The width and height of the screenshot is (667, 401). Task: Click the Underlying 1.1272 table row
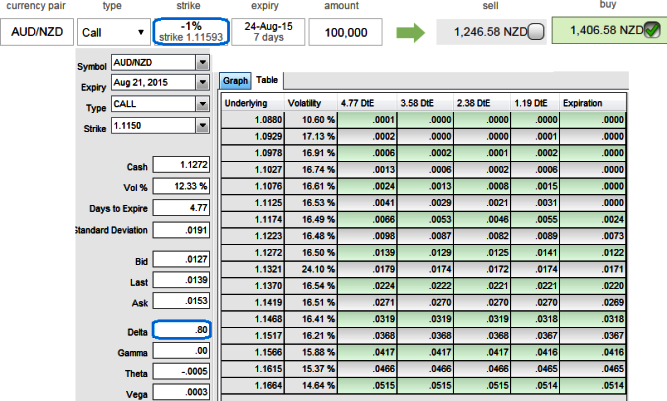423,253
